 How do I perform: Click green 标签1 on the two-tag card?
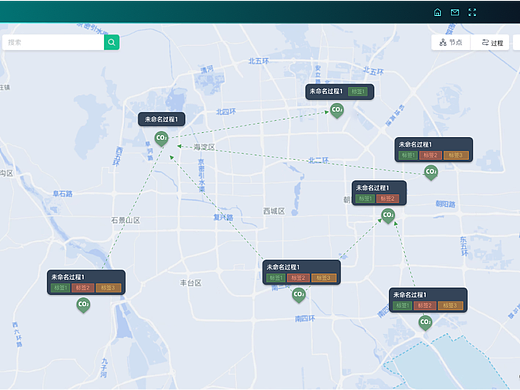pos(365,199)
